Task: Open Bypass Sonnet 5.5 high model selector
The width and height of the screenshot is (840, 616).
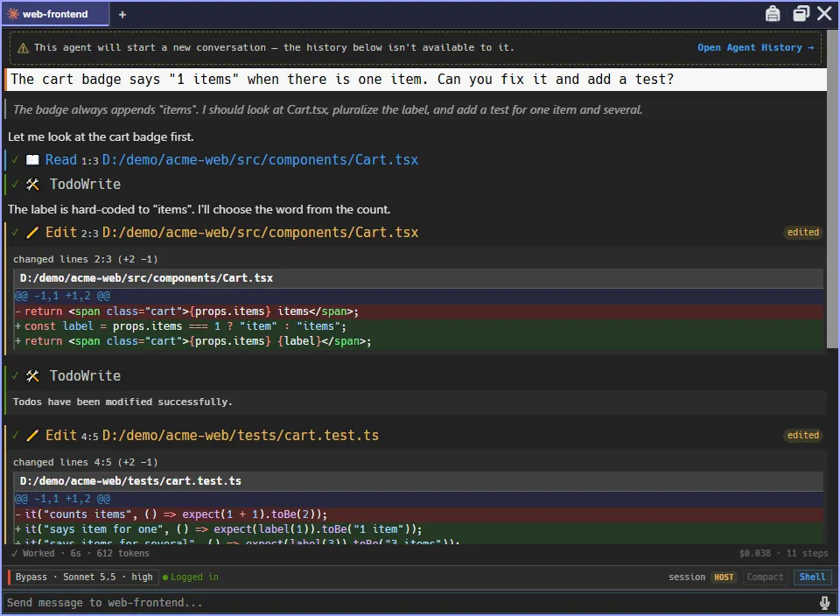Action: pos(84,577)
